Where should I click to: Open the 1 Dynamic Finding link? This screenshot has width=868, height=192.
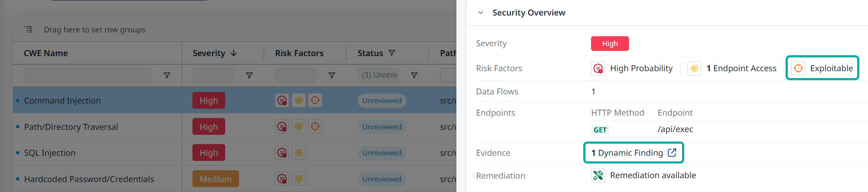coord(627,153)
